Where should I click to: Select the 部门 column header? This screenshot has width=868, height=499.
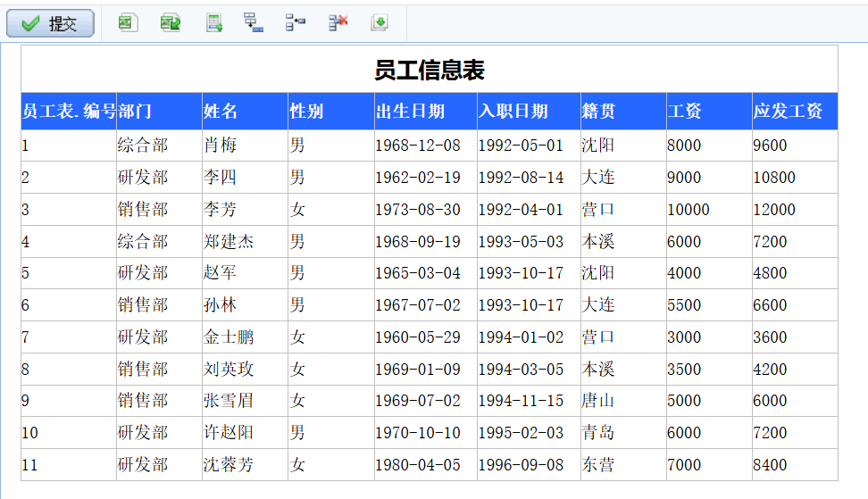click(159, 112)
